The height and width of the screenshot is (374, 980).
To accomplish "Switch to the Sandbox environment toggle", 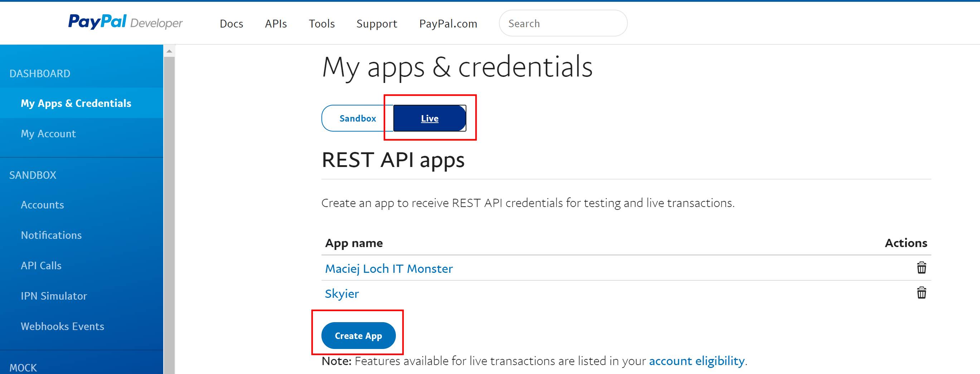I will pyautogui.click(x=357, y=118).
